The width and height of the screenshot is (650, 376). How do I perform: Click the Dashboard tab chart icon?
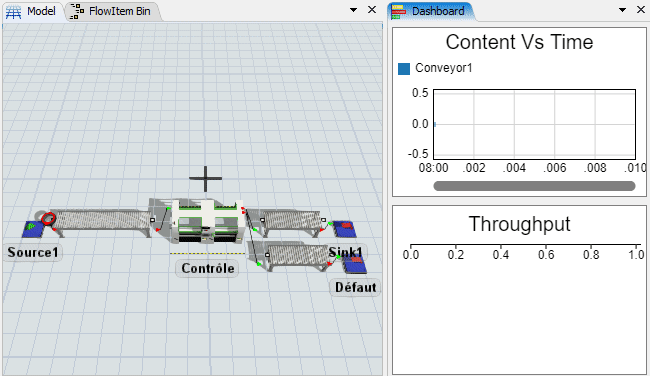coord(399,12)
